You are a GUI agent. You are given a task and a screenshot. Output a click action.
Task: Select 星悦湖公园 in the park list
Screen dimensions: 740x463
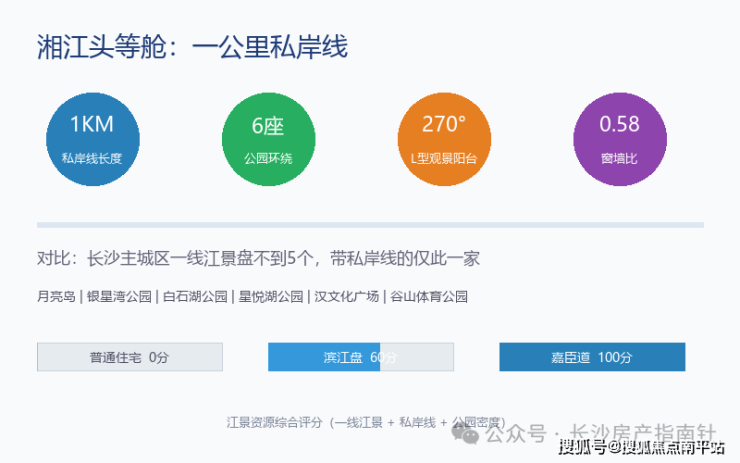271,296
